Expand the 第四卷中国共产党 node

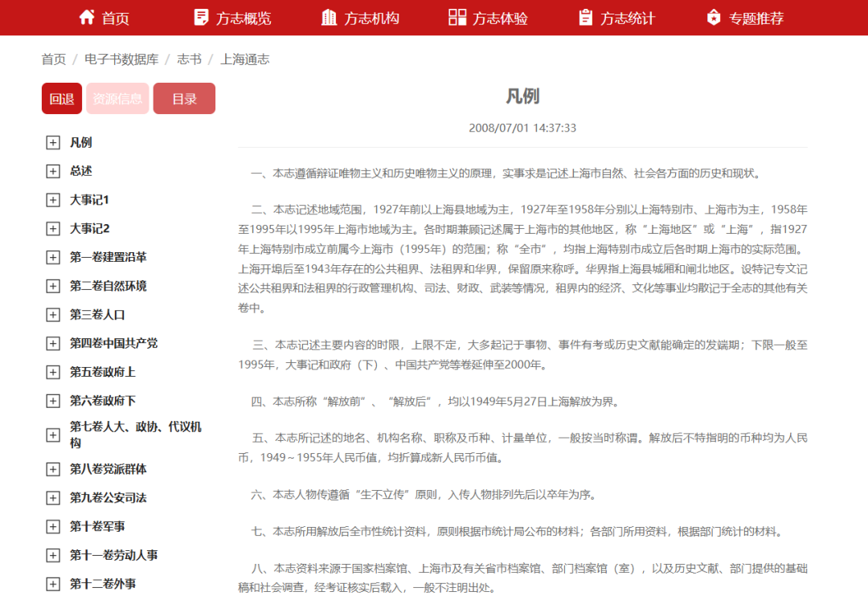(x=52, y=345)
